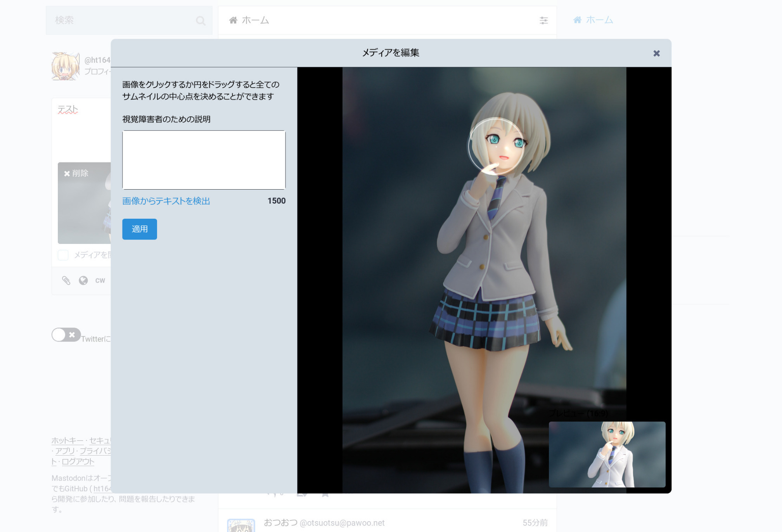Image resolution: width=782 pixels, height=532 pixels.
Task: Click the ホーム column header home icon
Action: point(233,20)
